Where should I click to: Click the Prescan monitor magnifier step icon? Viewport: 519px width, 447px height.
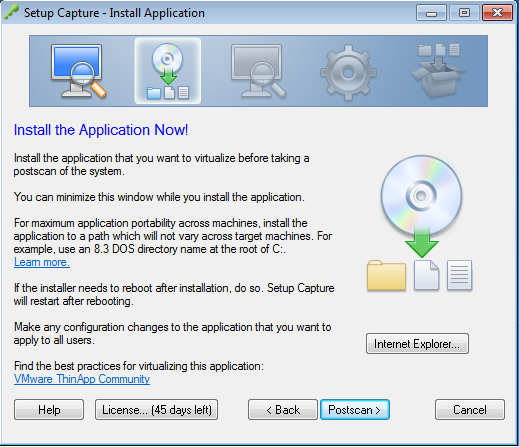79,71
